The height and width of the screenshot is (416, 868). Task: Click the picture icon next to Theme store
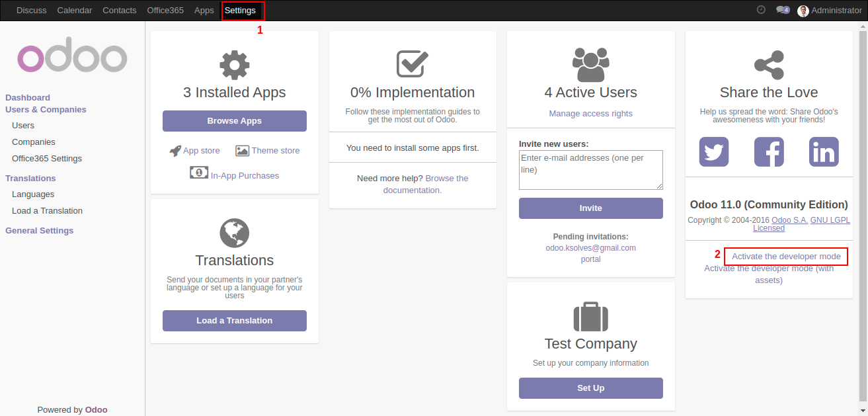coord(242,151)
